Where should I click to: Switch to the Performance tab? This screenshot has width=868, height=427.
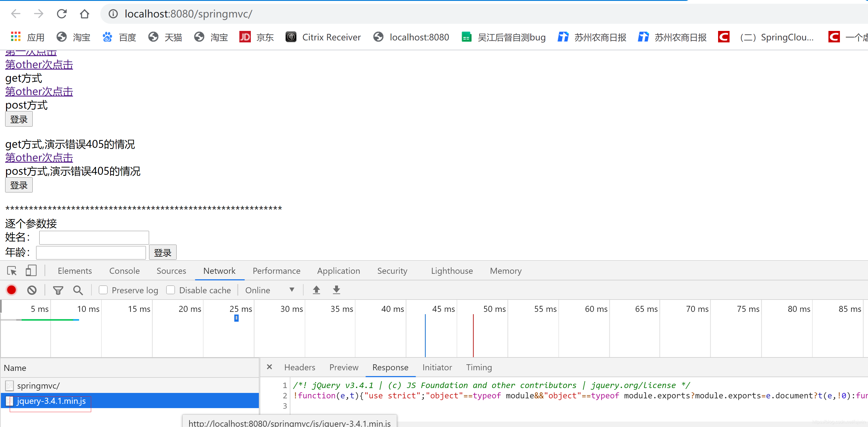tap(276, 271)
